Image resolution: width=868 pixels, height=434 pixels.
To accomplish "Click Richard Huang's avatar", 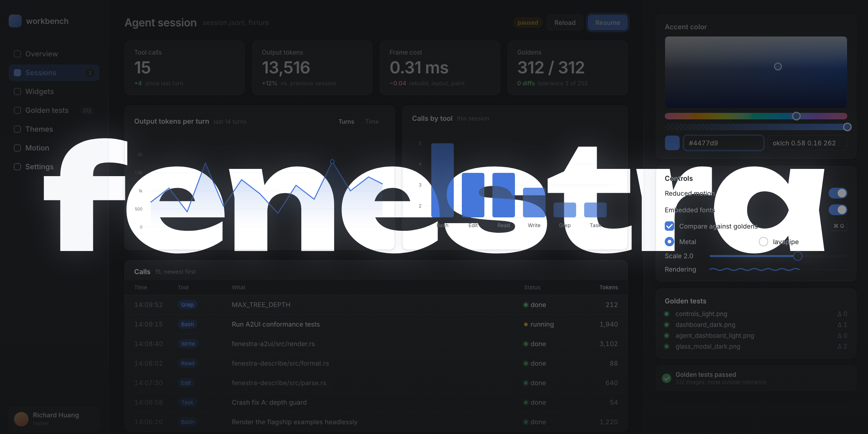I will coord(21,419).
